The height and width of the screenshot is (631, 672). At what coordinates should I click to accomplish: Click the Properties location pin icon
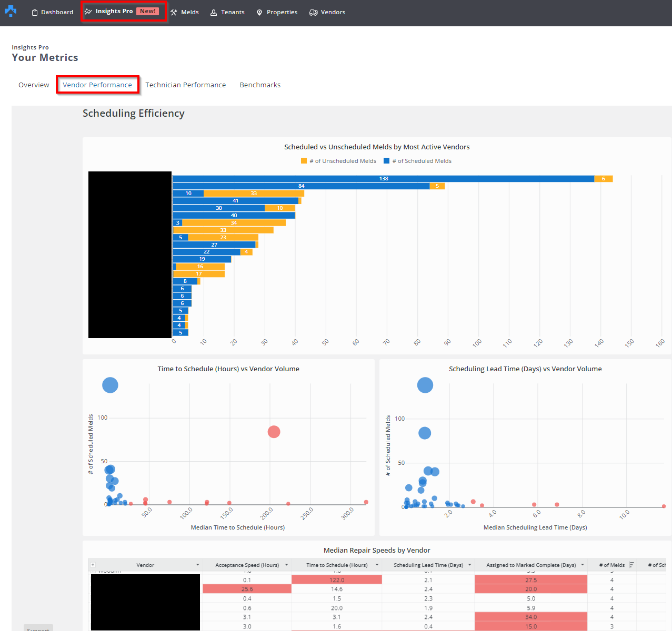pos(259,13)
